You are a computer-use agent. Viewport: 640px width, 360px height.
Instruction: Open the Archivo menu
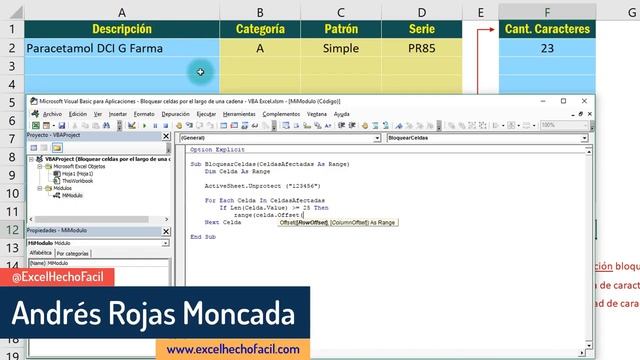[52, 114]
